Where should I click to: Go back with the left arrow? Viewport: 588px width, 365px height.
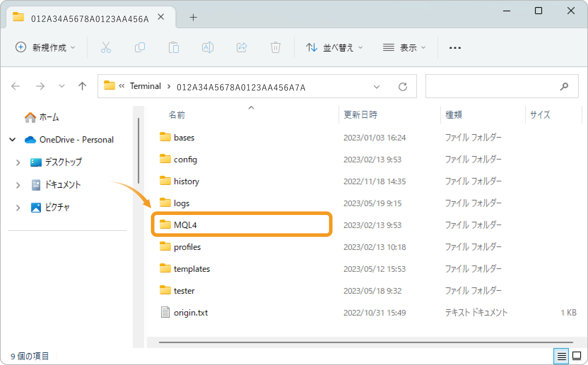(16, 86)
